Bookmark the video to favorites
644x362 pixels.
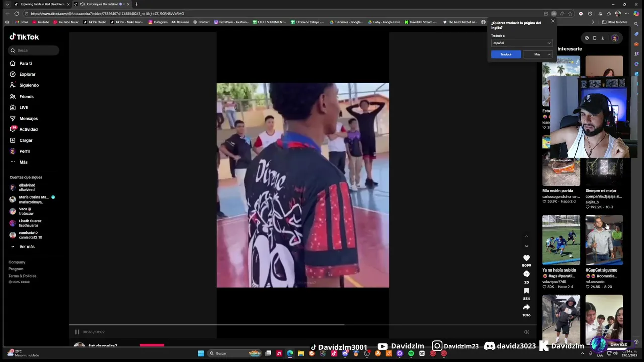(x=526, y=291)
